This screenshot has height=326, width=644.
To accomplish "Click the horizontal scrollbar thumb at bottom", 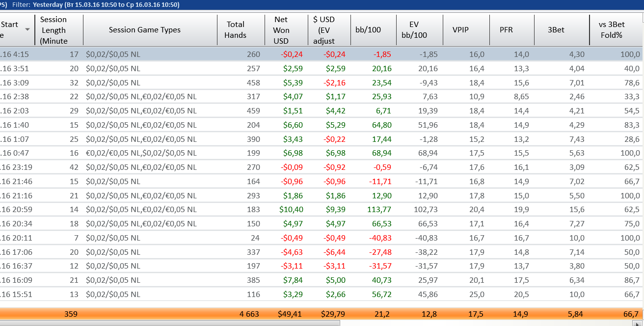I will (170, 323).
